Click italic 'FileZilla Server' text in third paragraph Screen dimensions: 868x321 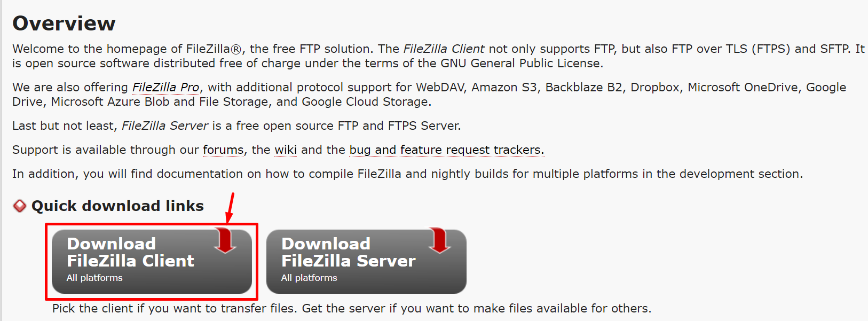[165, 126]
